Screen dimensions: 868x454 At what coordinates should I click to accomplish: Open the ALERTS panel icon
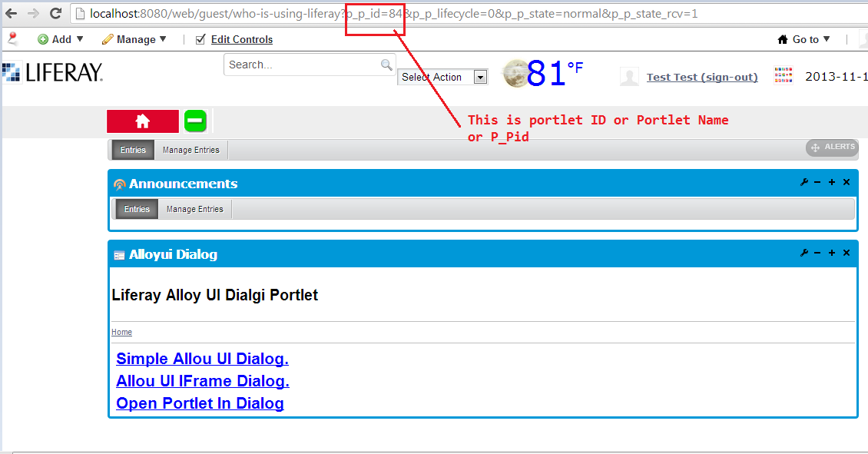coord(831,147)
